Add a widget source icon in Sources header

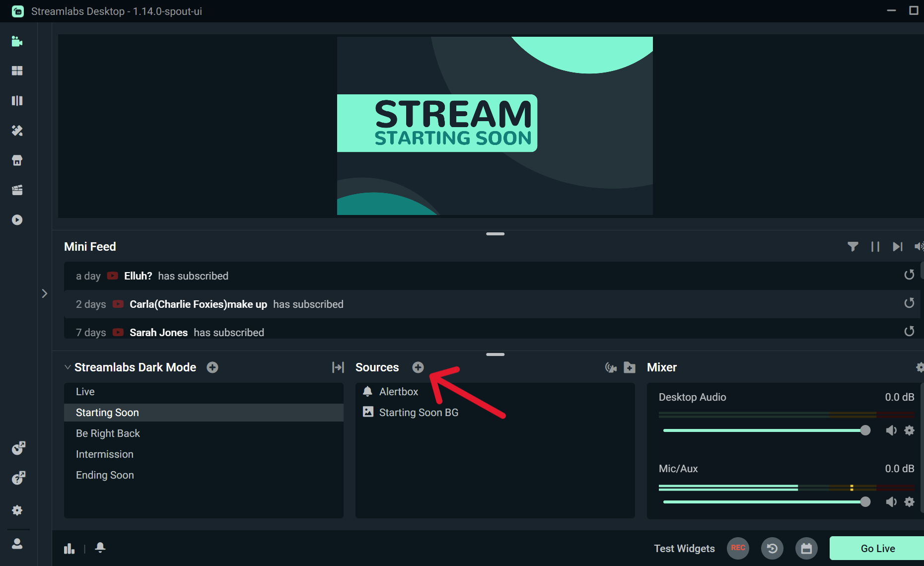pyautogui.click(x=611, y=367)
